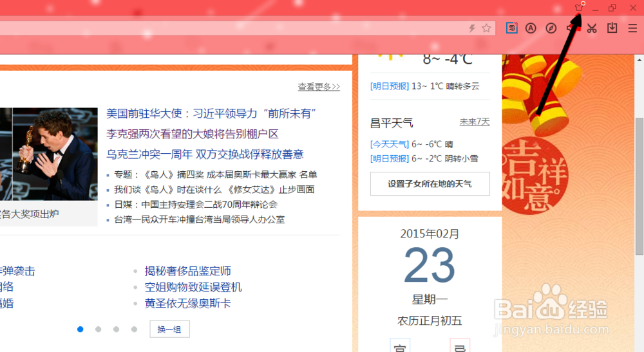
Task: Bookmark page with the star icon
Action: (x=486, y=28)
